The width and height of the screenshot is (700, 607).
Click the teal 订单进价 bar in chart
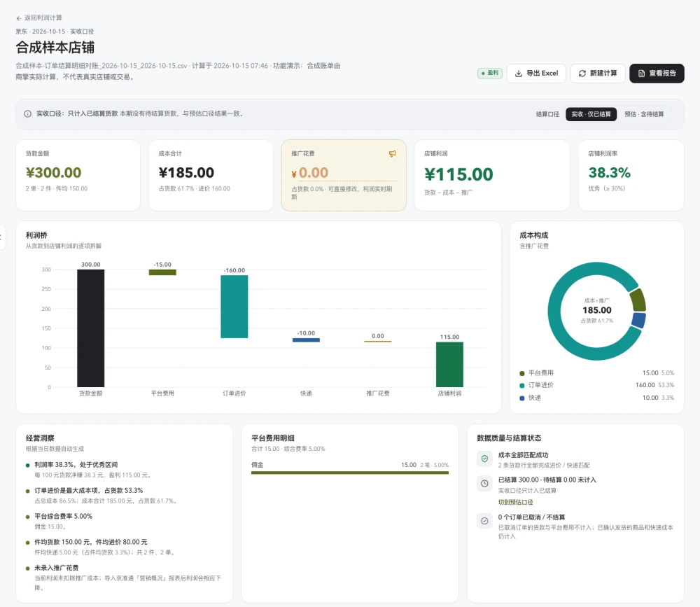(234, 307)
